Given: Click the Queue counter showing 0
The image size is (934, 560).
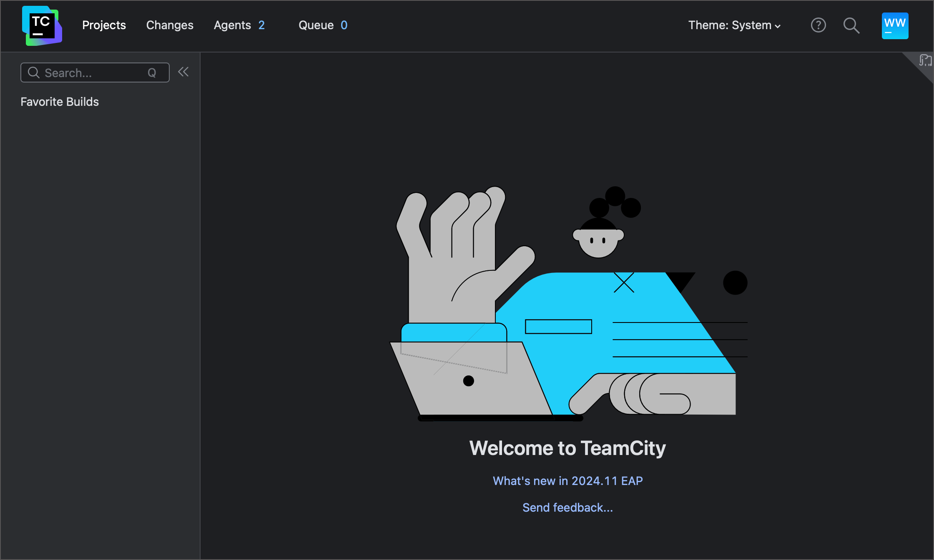Looking at the screenshot, I should 344,25.
